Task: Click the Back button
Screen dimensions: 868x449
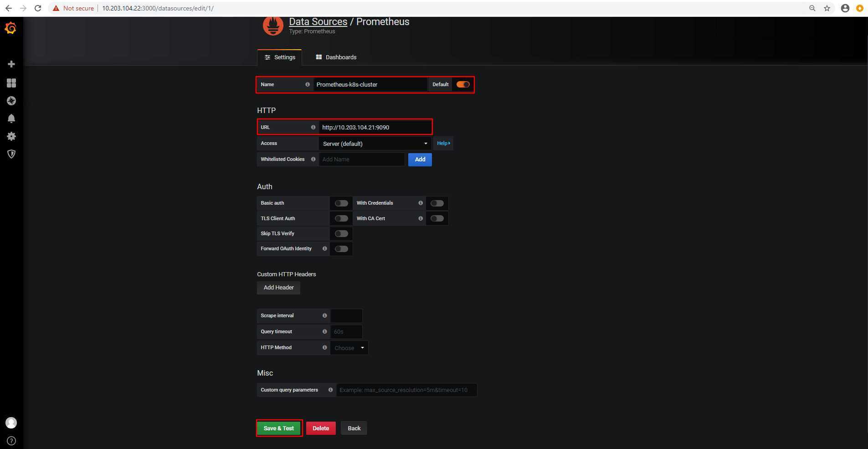Action: [x=354, y=428]
